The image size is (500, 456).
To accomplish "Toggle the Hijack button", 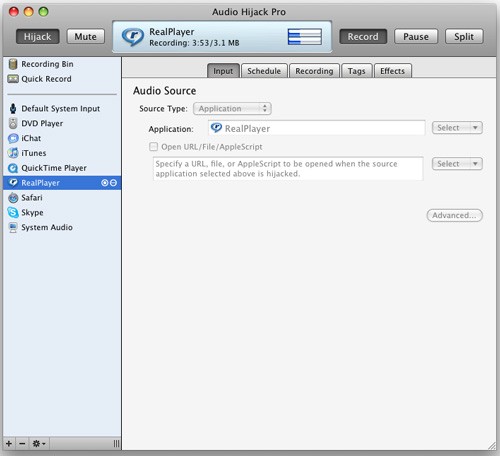I will tap(38, 36).
